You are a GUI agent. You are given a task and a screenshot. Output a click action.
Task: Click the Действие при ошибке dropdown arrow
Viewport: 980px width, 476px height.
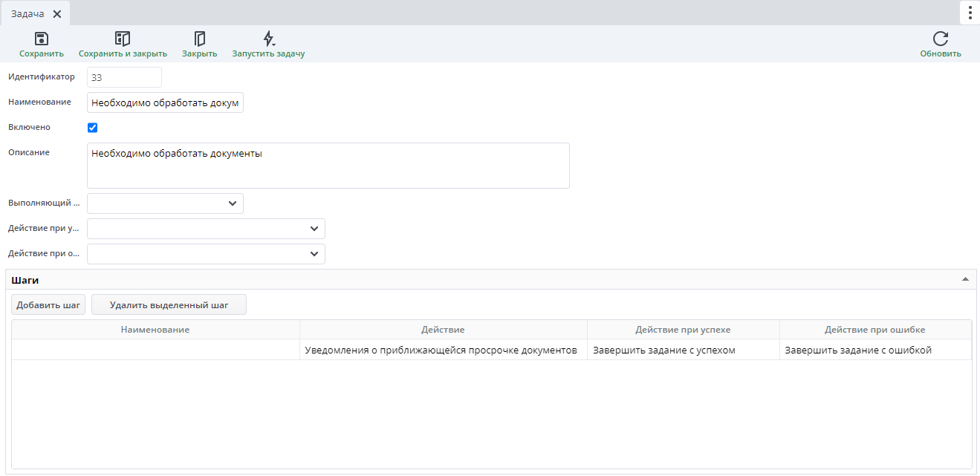(314, 253)
